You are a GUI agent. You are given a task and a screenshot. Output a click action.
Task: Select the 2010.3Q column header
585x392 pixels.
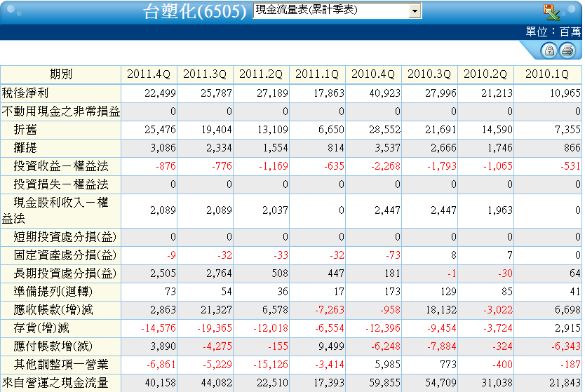pyautogui.click(x=429, y=74)
